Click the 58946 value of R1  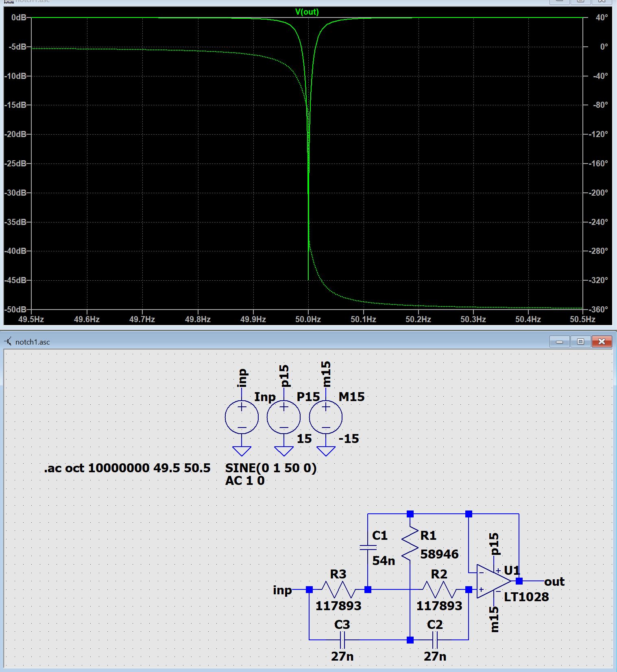click(x=439, y=554)
